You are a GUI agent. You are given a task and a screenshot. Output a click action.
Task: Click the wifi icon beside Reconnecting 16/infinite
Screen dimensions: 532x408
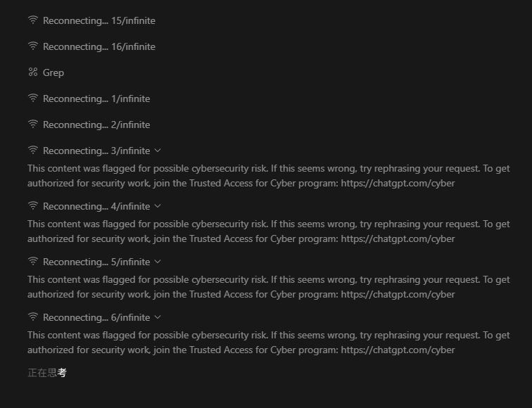click(33, 46)
